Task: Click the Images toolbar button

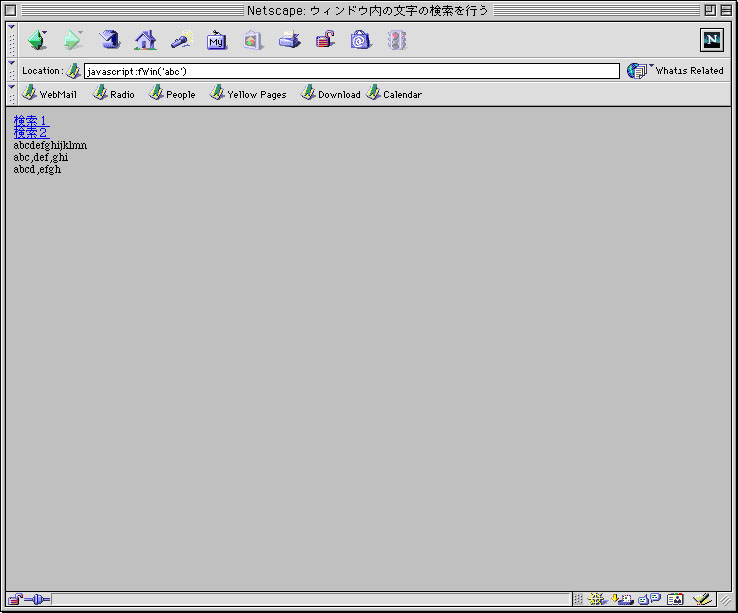Action: [253, 40]
